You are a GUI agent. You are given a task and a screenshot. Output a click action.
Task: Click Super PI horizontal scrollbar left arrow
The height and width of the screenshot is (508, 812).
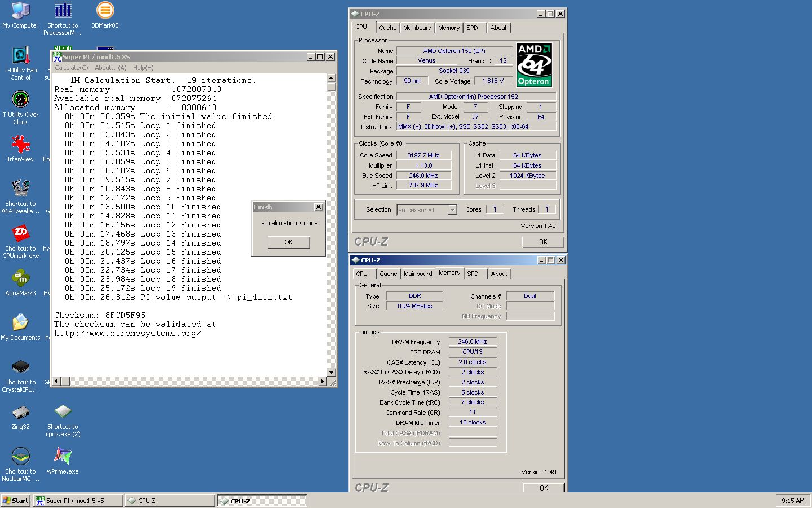point(56,382)
